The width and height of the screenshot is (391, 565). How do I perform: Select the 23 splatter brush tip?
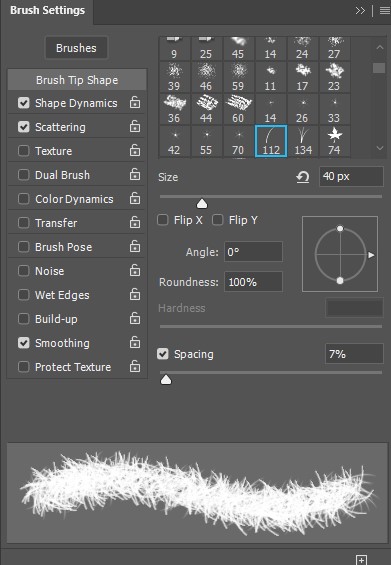click(334, 77)
